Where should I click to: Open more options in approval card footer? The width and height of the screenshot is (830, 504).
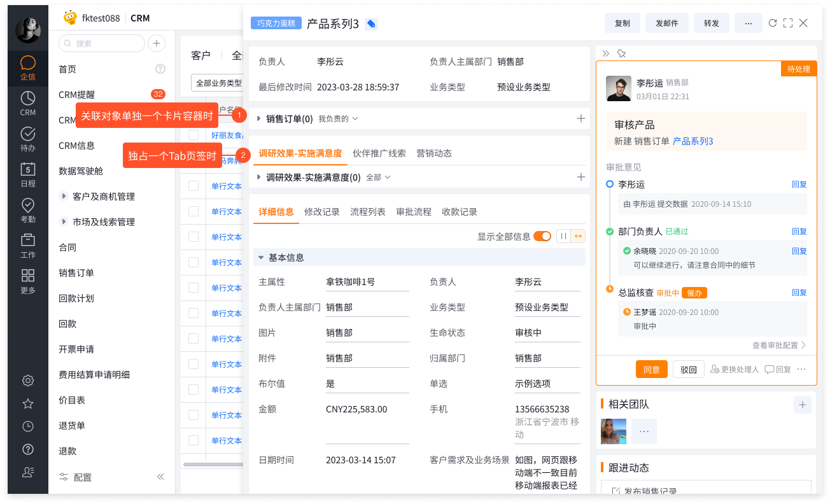[x=801, y=369]
